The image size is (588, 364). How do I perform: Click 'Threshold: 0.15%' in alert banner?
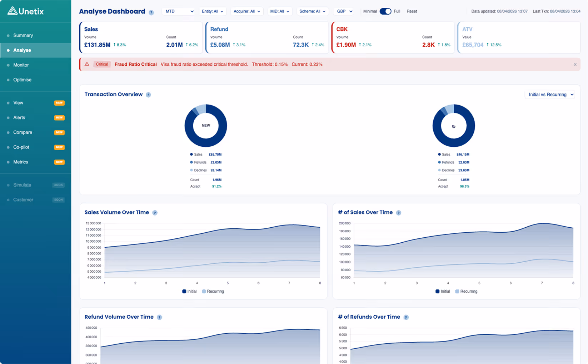[270, 65]
